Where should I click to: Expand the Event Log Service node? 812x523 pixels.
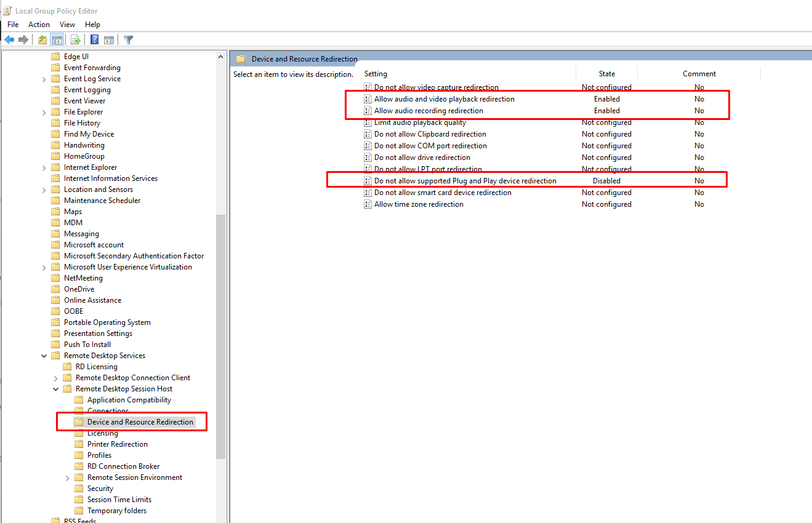click(x=44, y=79)
